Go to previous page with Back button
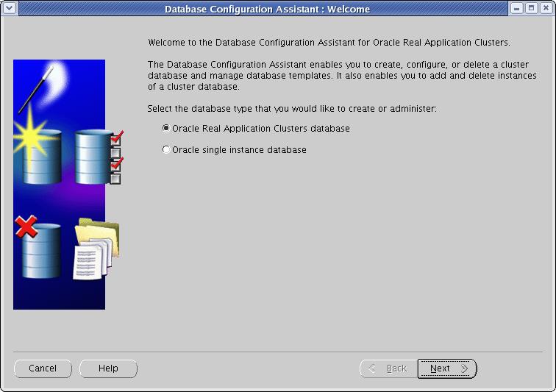556x392 pixels. click(388, 368)
